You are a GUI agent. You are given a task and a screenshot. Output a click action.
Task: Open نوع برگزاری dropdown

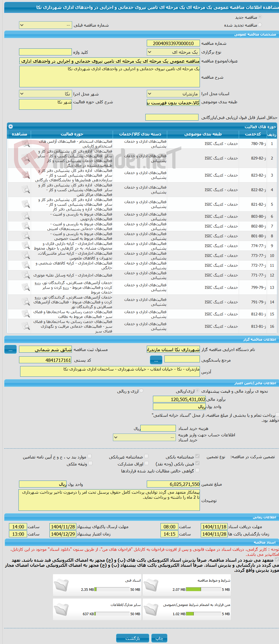coord(173,52)
